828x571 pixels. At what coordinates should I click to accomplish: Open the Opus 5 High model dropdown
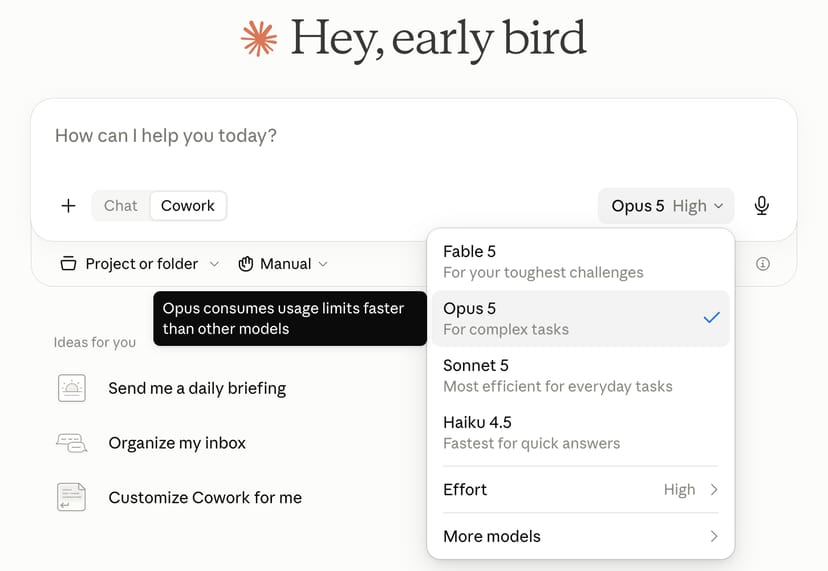tap(666, 205)
